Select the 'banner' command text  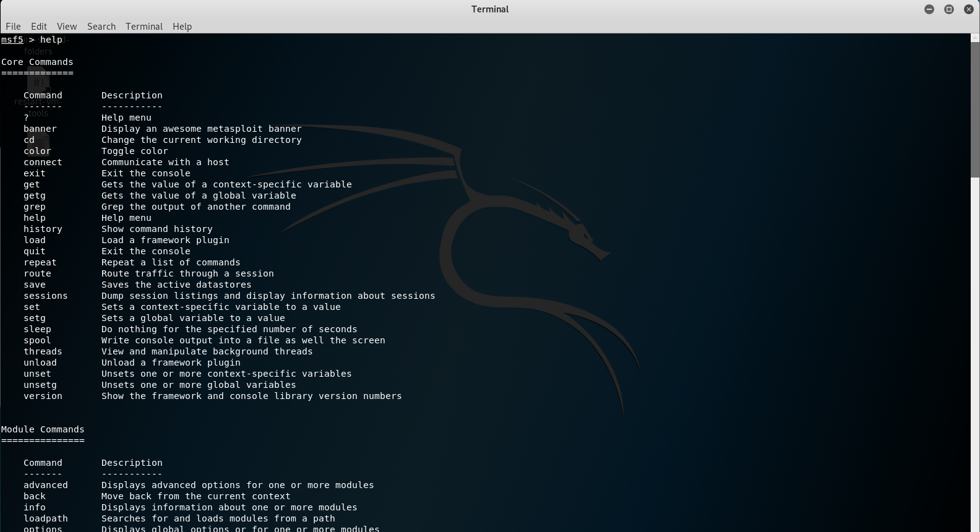[x=40, y=129]
